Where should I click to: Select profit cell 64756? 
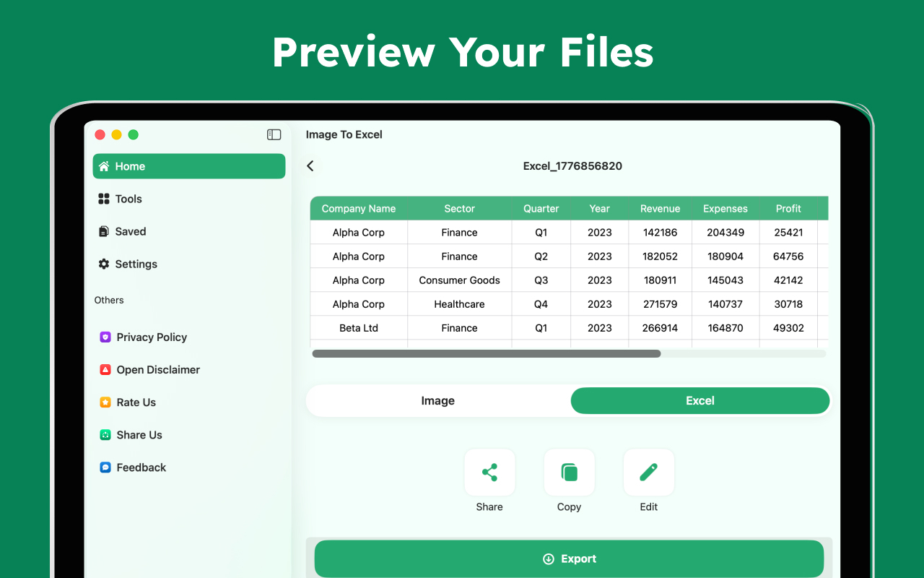[789, 256]
